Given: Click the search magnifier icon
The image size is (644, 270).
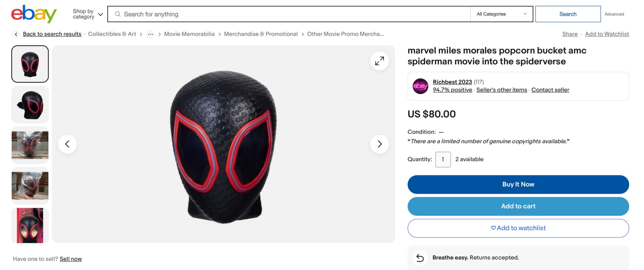Looking at the screenshot, I should tap(117, 14).
